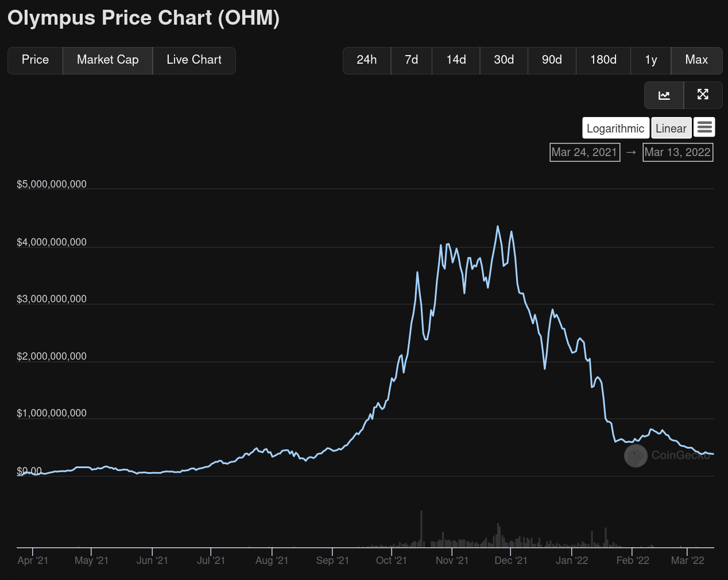Expand chart to fullscreen with arrows icon
This screenshot has height=580, width=728.
(703, 95)
